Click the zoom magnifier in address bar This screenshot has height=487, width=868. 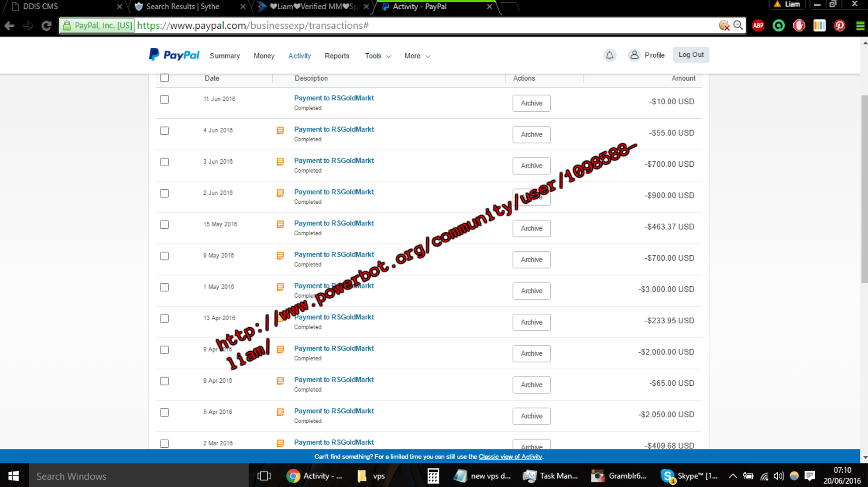pyautogui.click(x=738, y=25)
